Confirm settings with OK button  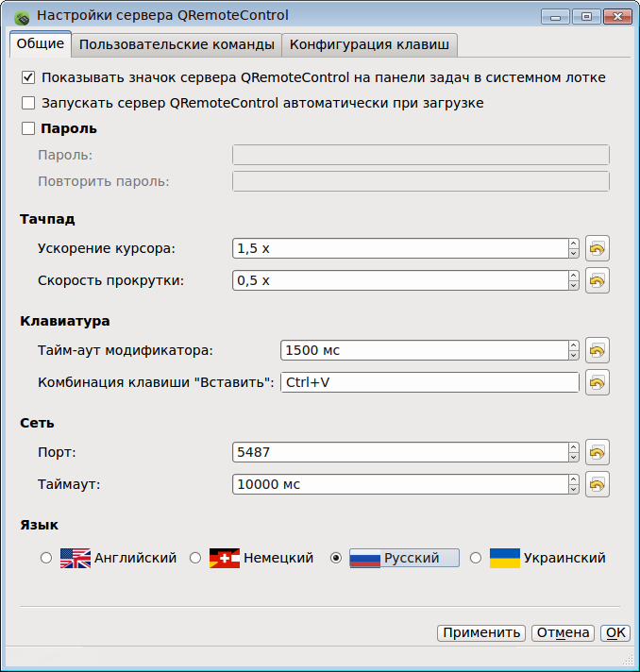615,632
